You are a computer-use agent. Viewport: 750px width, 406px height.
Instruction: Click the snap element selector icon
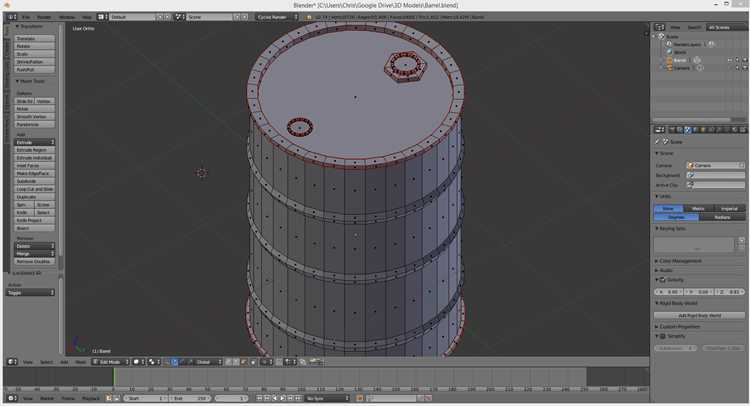click(291, 362)
